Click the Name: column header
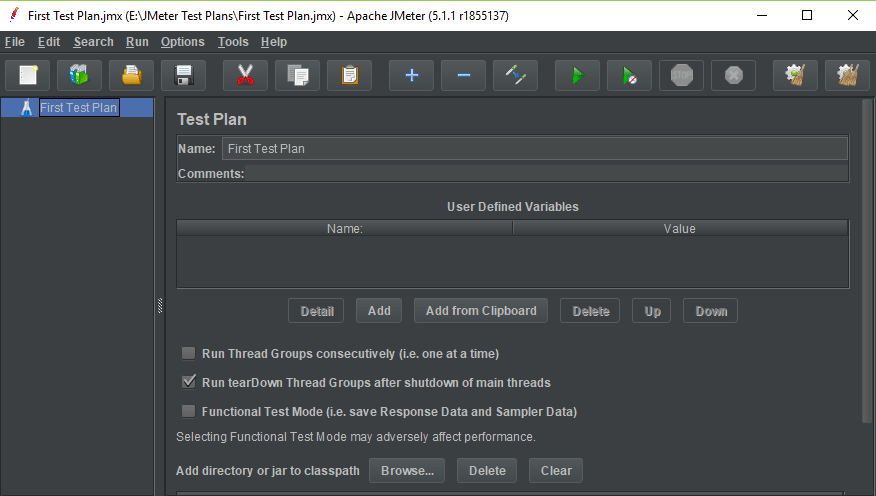This screenshot has height=496, width=876. [x=345, y=228]
